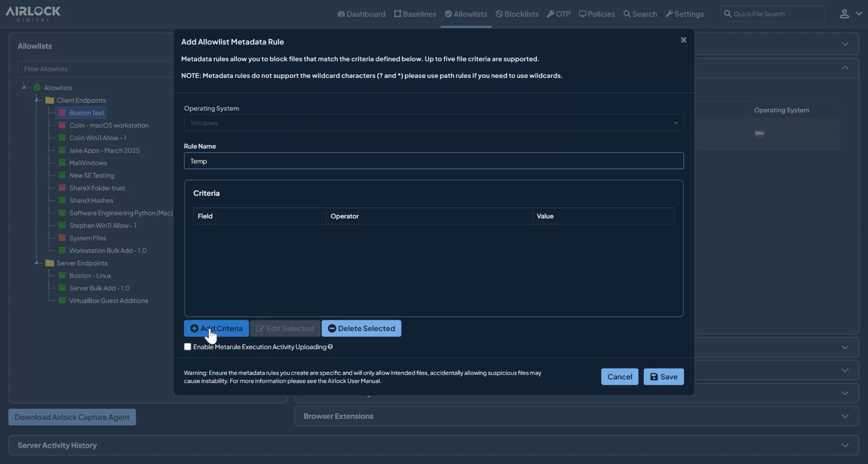Open the Operating System dropdown
Screen dimensions: 868x464
pos(675,123)
